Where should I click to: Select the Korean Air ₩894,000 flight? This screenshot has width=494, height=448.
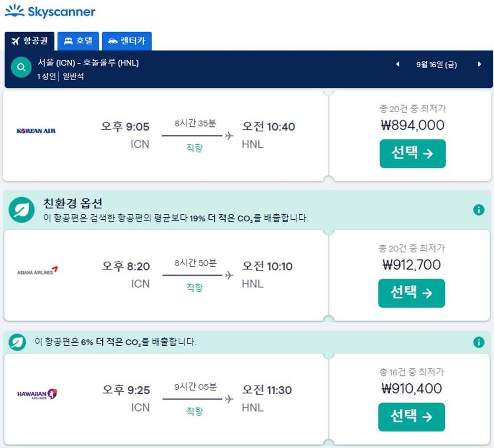(x=412, y=154)
